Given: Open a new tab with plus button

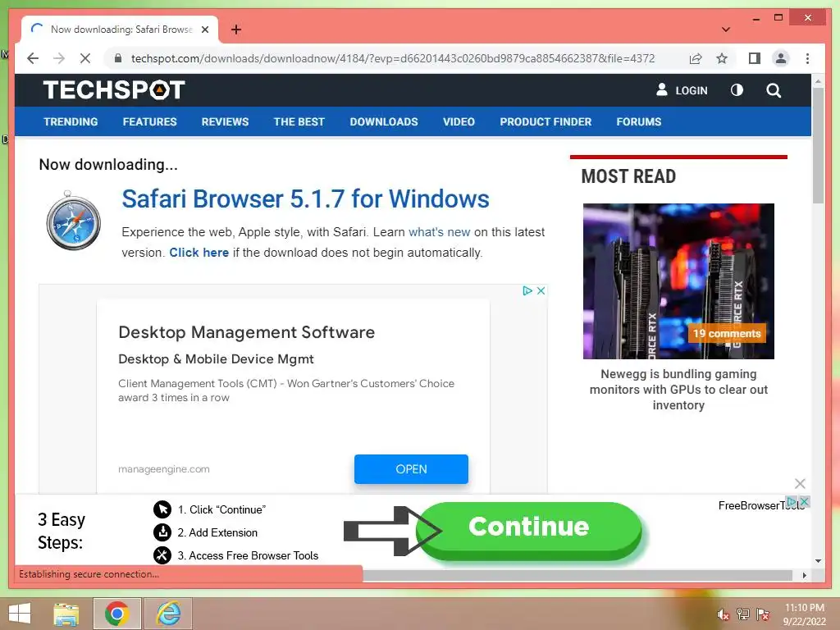Looking at the screenshot, I should [236, 30].
